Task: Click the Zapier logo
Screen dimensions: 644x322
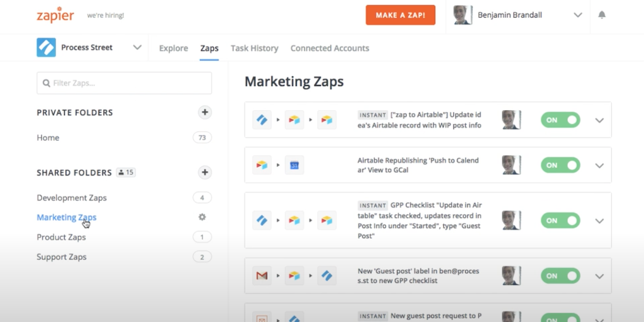Action: point(55,15)
